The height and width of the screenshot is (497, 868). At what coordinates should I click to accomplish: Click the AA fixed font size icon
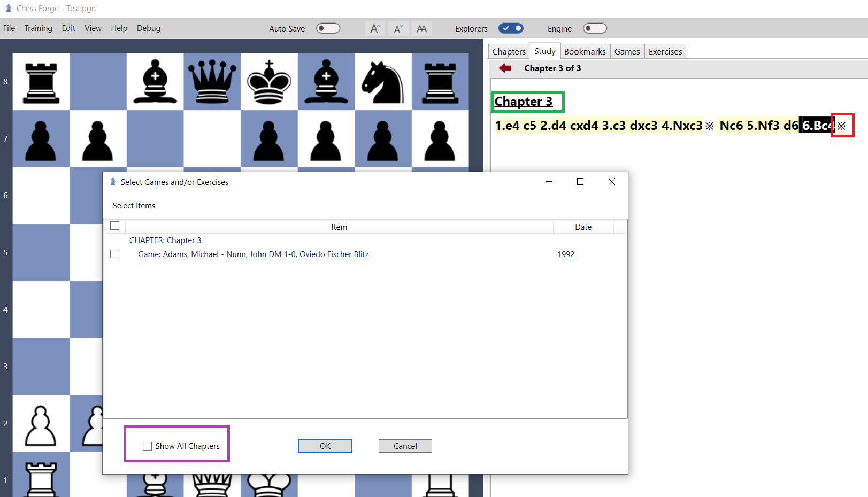[x=421, y=28]
